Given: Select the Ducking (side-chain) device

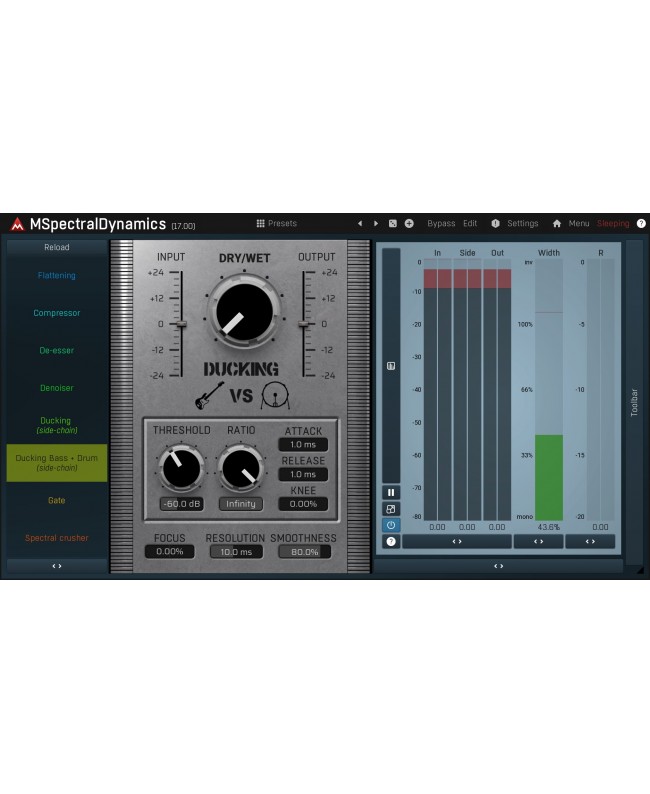Looking at the screenshot, I should point(57,425).
